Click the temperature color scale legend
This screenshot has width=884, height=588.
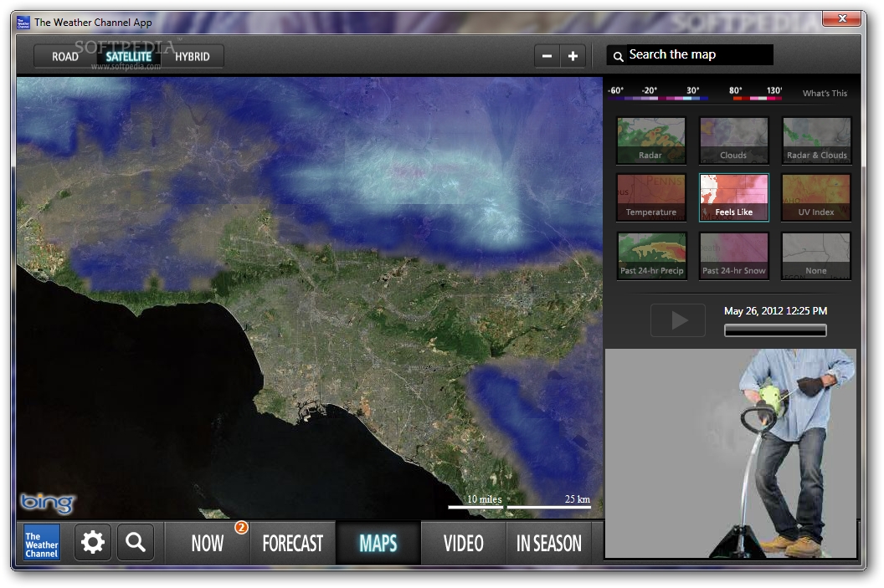click(x=695, y=93)
